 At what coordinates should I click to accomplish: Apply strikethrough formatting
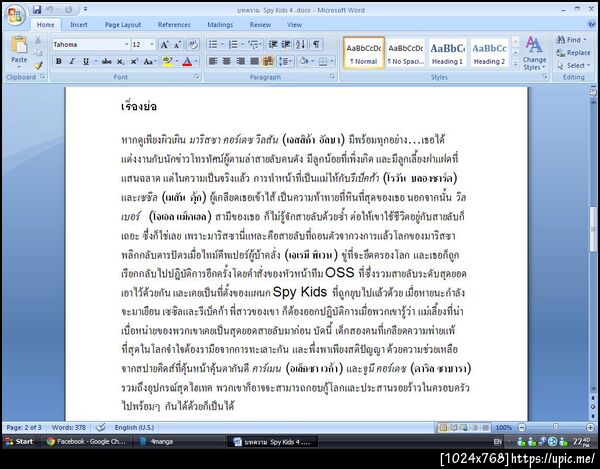(x=107, y=61)
